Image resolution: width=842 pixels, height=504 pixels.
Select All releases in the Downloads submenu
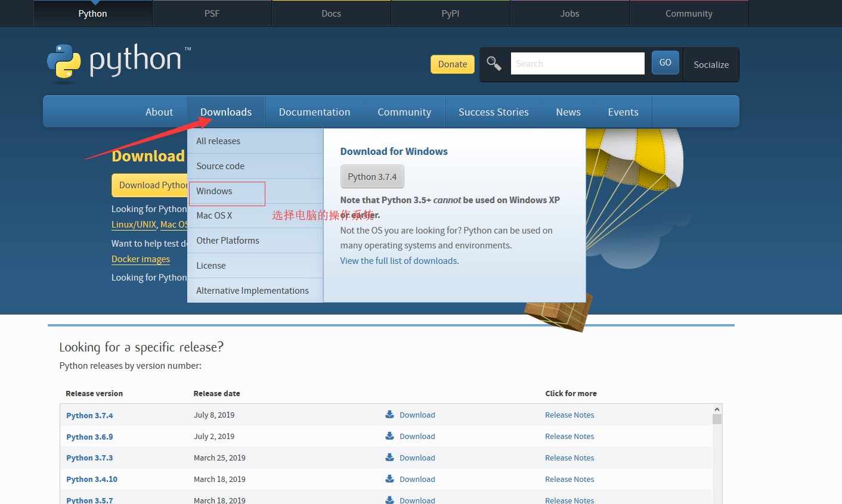(x=255, y=141)
